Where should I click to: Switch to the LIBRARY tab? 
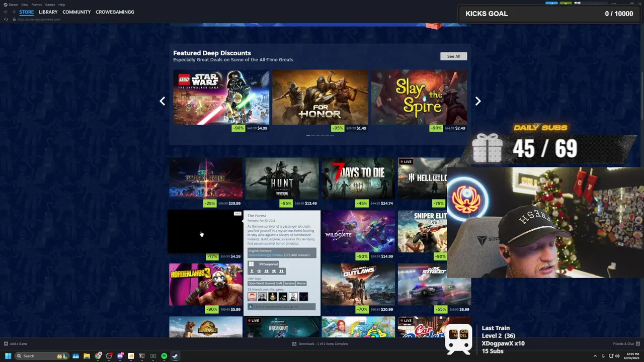point(48,12)
